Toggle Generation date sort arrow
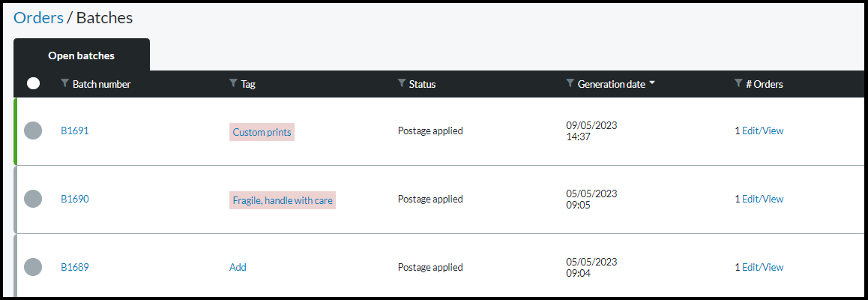 [x=652, y=83]
